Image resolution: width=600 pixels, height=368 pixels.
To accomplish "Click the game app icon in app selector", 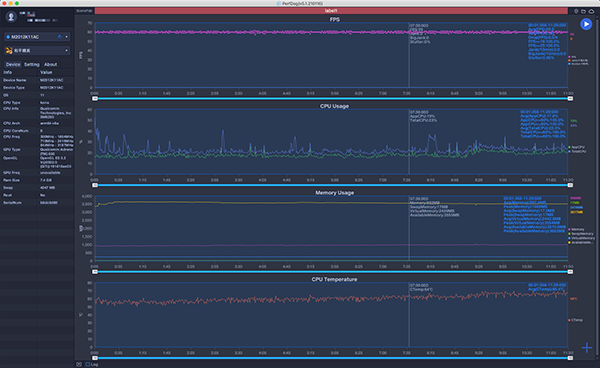I will (9, 50).
